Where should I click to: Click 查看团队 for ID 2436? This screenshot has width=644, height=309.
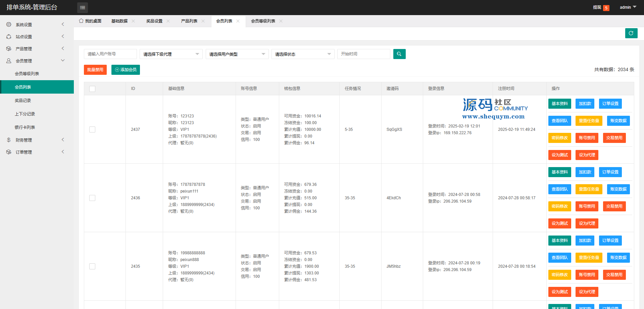click(560, 189)
